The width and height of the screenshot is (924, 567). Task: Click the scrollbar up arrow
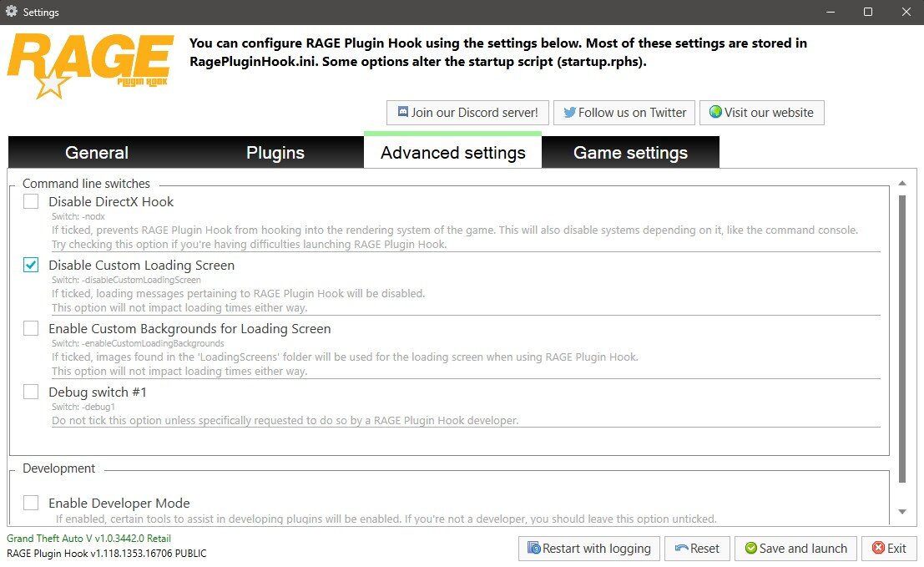coord(901,183)
